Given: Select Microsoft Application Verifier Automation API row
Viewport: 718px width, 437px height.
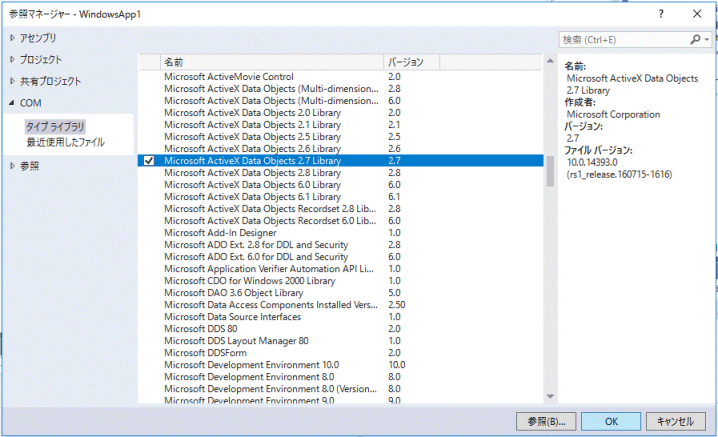Looking at the screenshot, I should (x=340, y=269).
